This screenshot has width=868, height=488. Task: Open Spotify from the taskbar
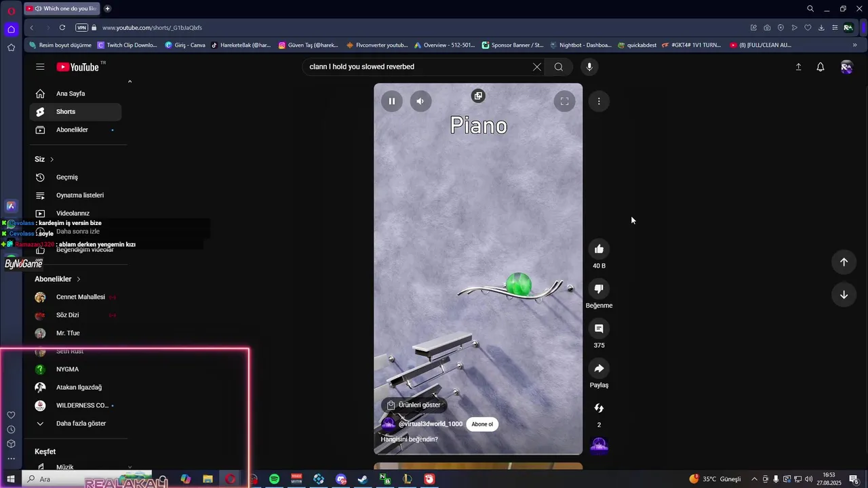(x=274, y=479)
